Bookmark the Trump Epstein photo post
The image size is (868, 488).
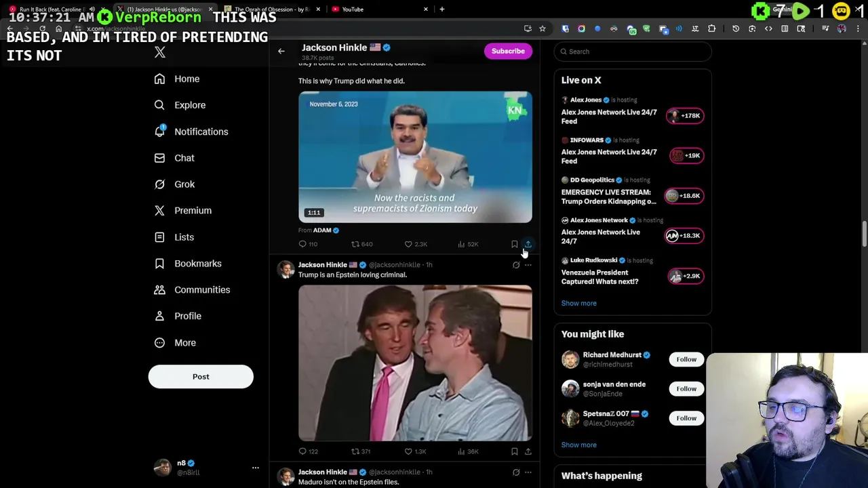(x=514, y=451)
